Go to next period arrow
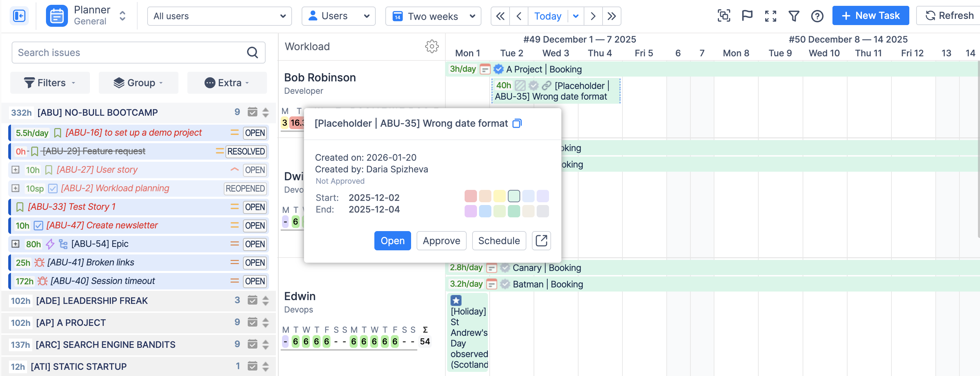This screenshot has height=376, width=980. click(x=593, y=16)
